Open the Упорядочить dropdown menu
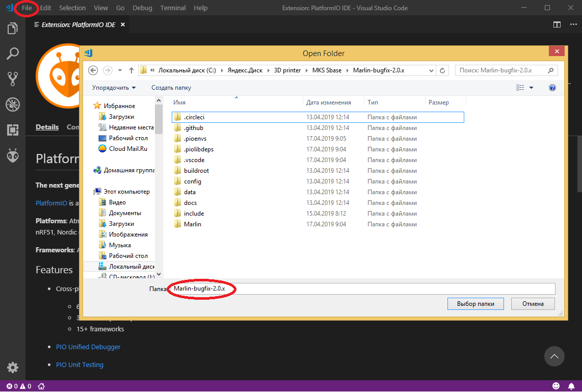582x392 pixels. tap(114, 88)
